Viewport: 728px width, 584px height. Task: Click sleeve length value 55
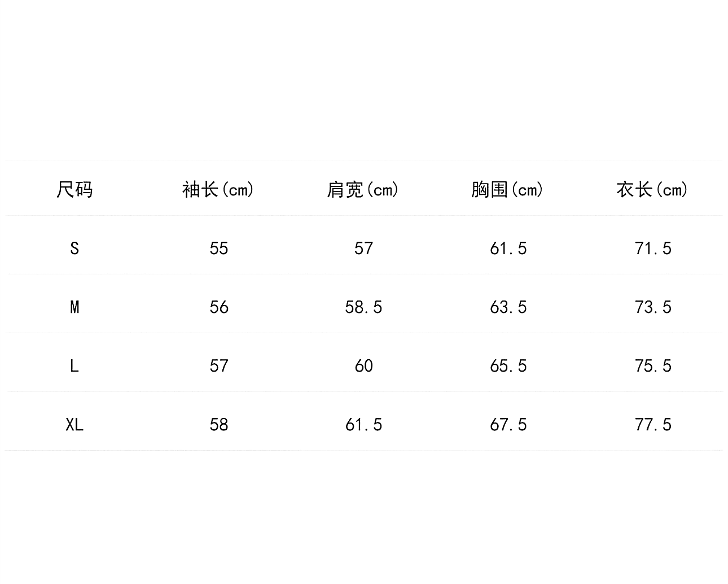[x=219, y=249]
